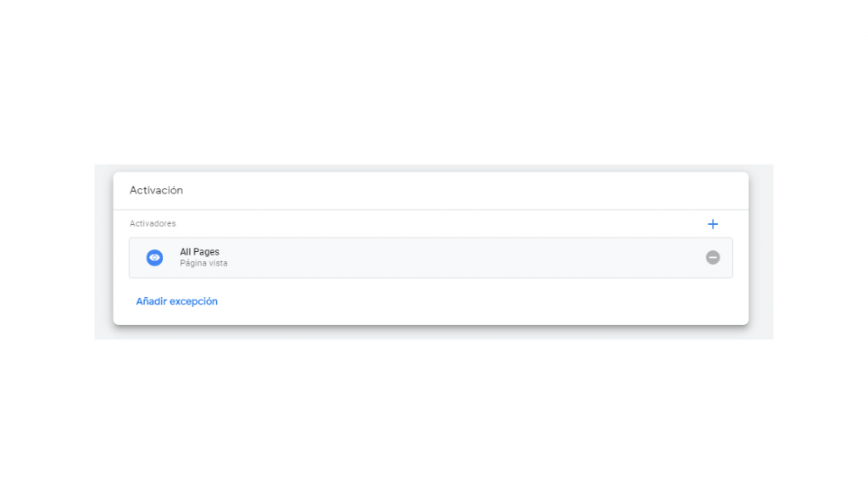868x504 pixels.
Task: Click the eye icon beside All Pages
Action: (x=154, y=257)
